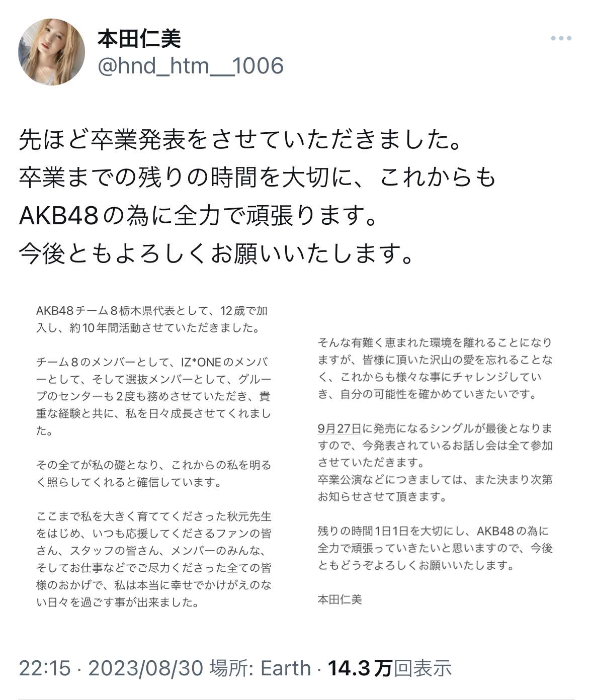593x700 pixels.
Task: Open the 14.3万回表示 view count
Action: (389, 668)
